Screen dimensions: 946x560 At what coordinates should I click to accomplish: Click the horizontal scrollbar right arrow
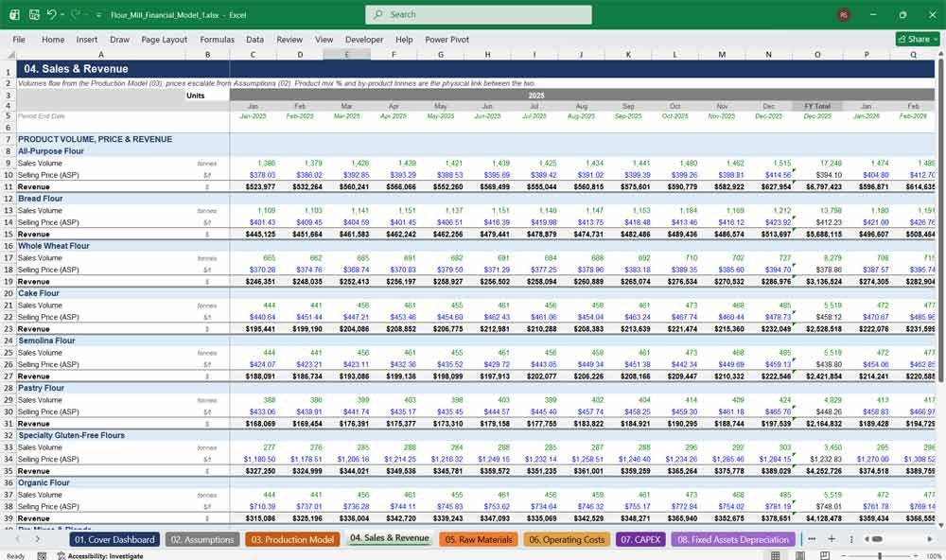pyautogui.click(x=930, y=539)
